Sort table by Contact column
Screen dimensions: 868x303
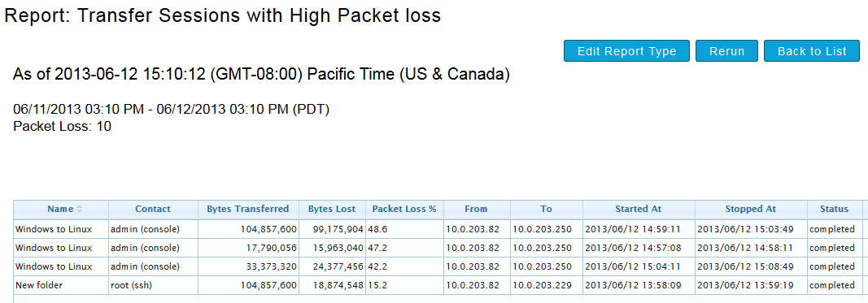[153, 209]
